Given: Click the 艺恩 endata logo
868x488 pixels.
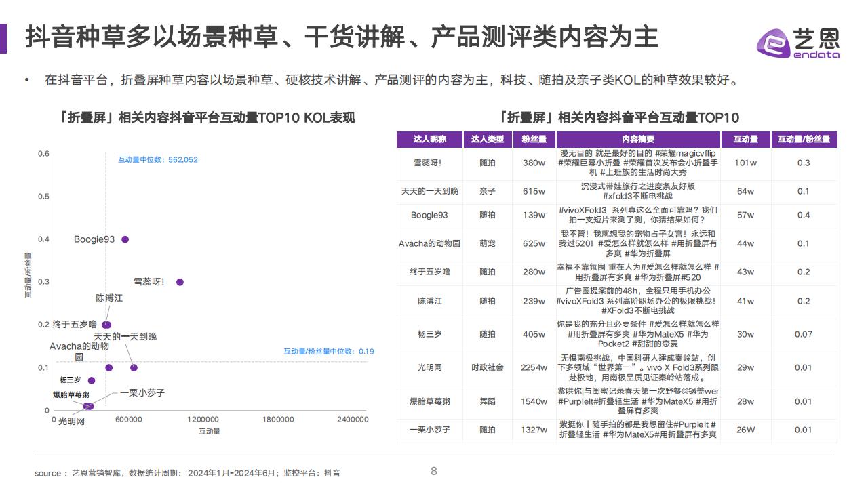Looking at the screenshot, I should click(x=798, y=43).
